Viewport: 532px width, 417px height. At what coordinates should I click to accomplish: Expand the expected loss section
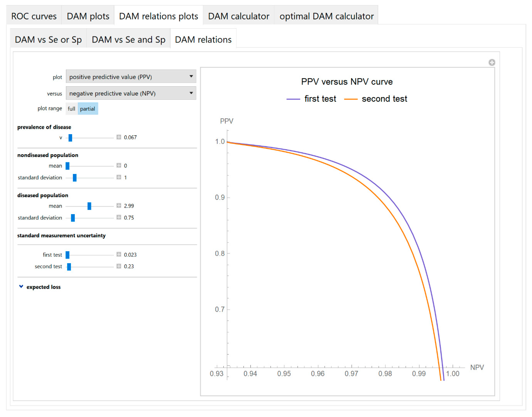tap(21, 287)
